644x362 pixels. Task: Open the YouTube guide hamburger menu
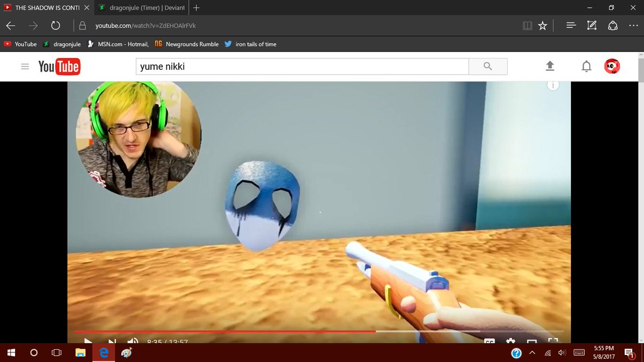point(25,66)
